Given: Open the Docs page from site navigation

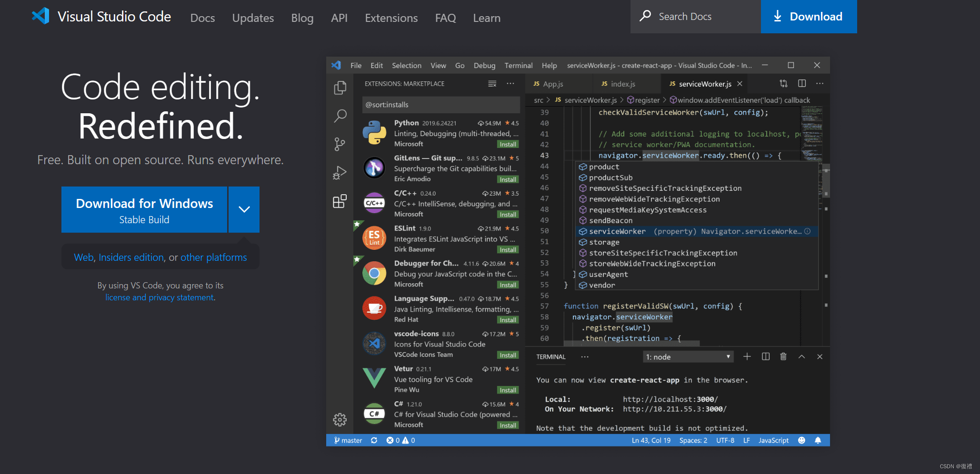Looking at the screenshot, I should coord(202,18).
